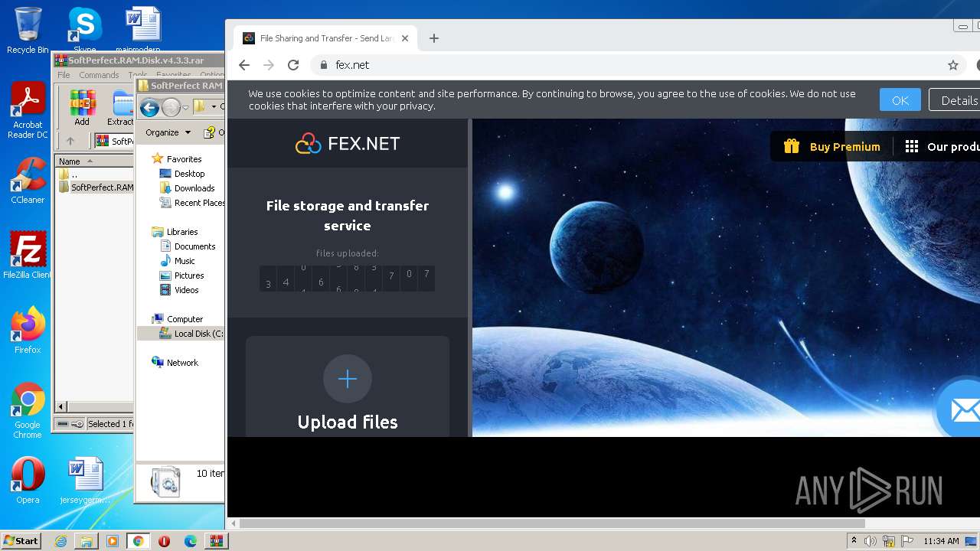Click Buy Premium link
The width and height of the screenshot is (980, 551).
pyautogui.click(x=844, y=147)
